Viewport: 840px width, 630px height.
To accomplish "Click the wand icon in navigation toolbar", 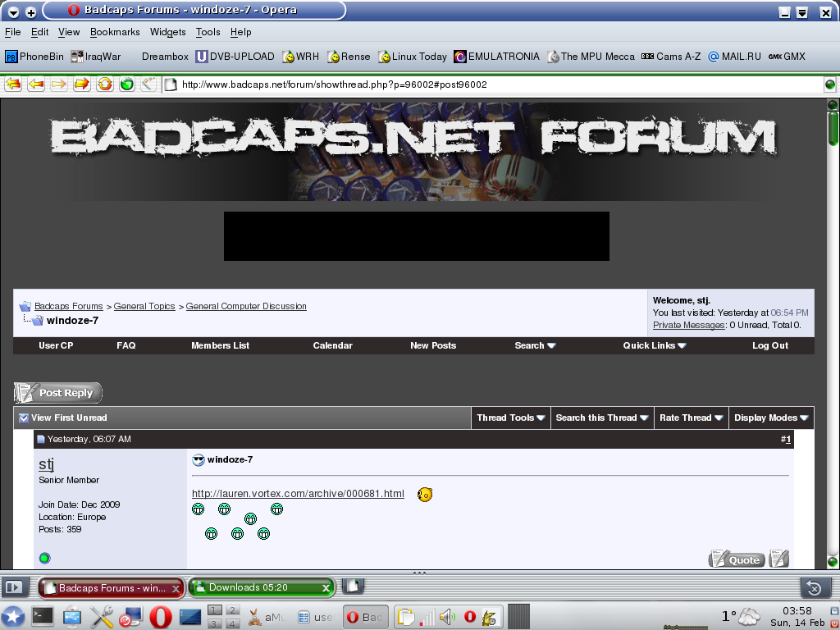I will pos(148,84).
